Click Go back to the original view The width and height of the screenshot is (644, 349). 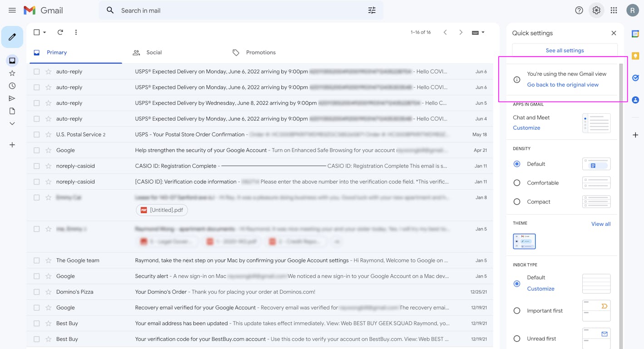point(563,84)
